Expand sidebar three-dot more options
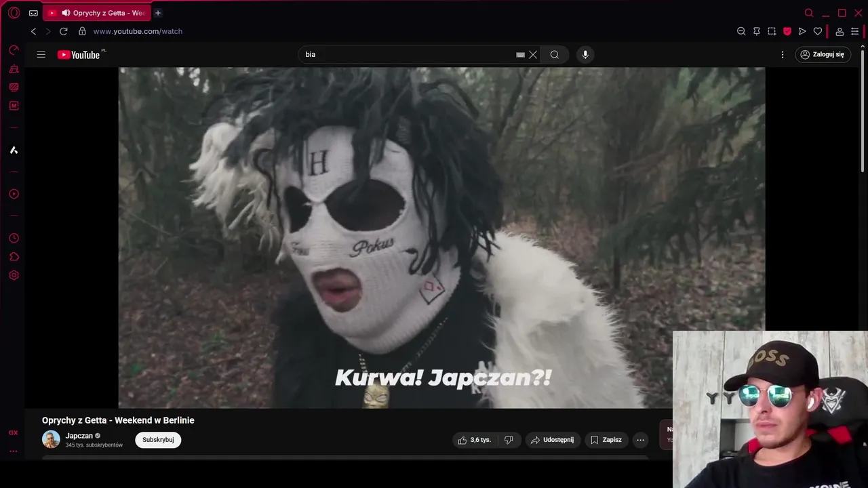Screen dimensions: 868x488 coord(14,451)
